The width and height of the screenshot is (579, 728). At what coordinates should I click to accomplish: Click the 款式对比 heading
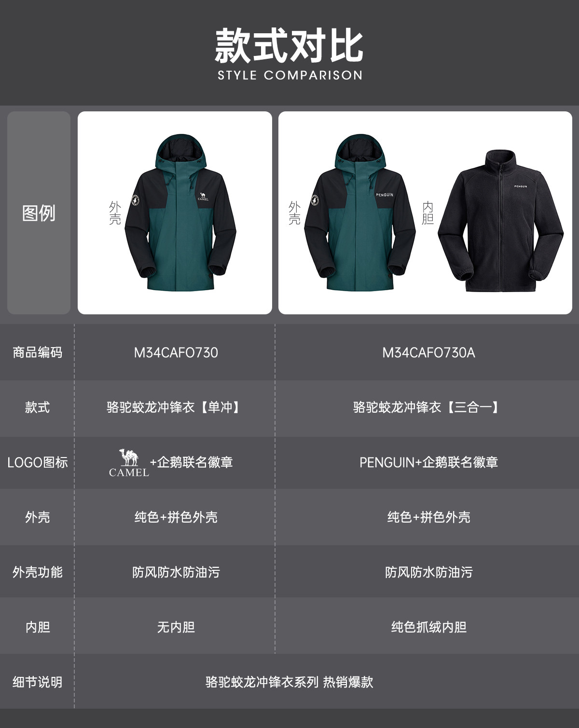(289, 46)
